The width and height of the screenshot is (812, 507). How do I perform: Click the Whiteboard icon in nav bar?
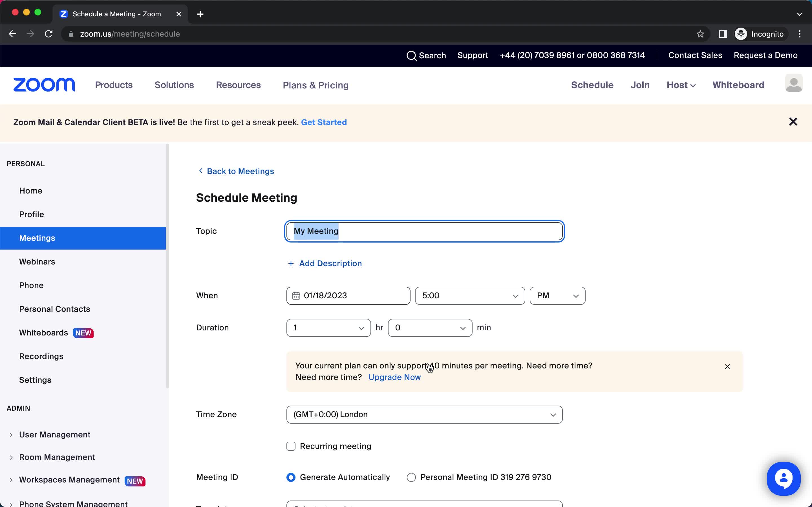pos(738,85)
